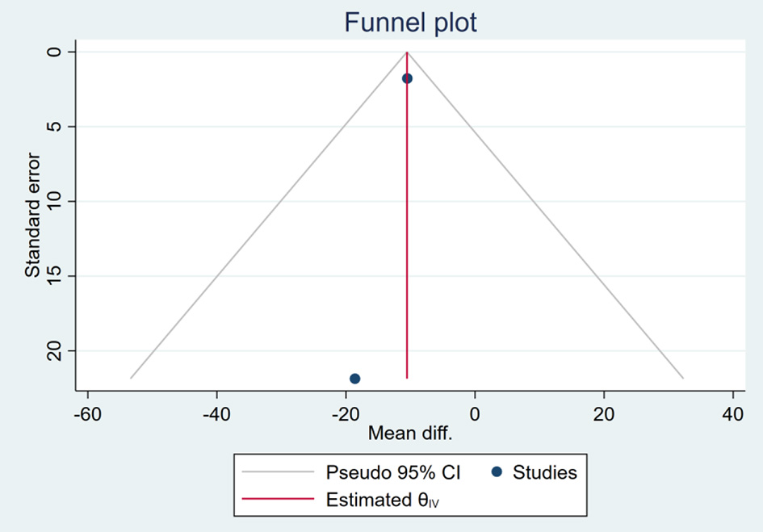The image size is (763, 532).
Task: Select the upper study dot near the funnel apex
Action: click(407, 78)
